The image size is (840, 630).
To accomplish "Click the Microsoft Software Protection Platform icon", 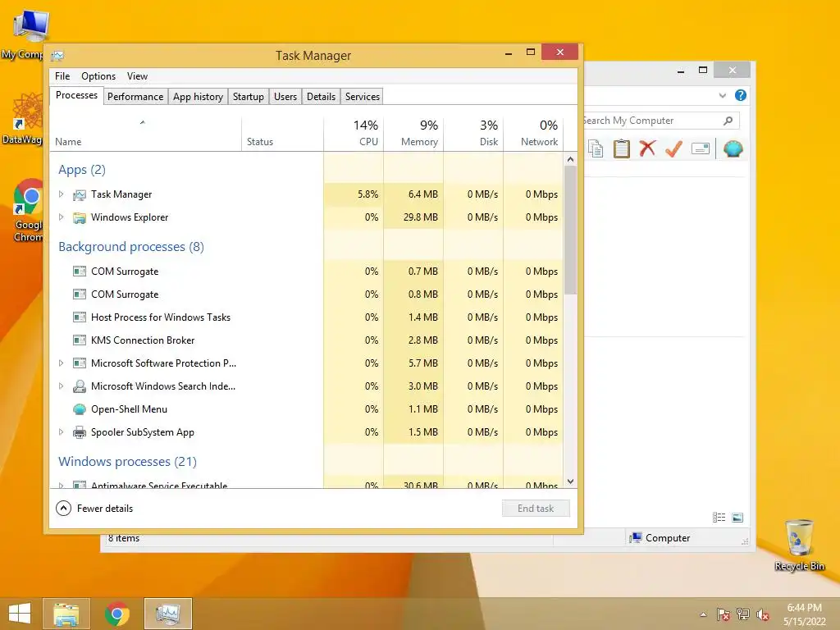I will tap(80, 363).
